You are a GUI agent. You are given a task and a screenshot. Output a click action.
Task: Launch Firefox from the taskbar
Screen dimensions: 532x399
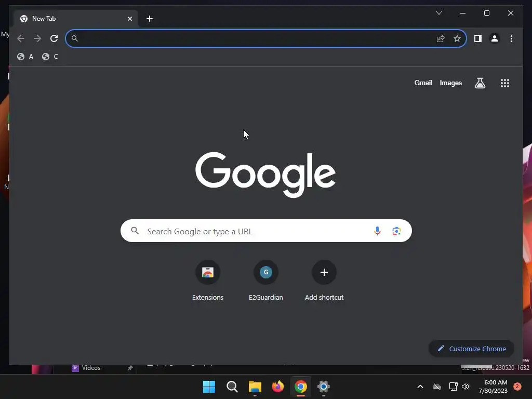point(278,387)
